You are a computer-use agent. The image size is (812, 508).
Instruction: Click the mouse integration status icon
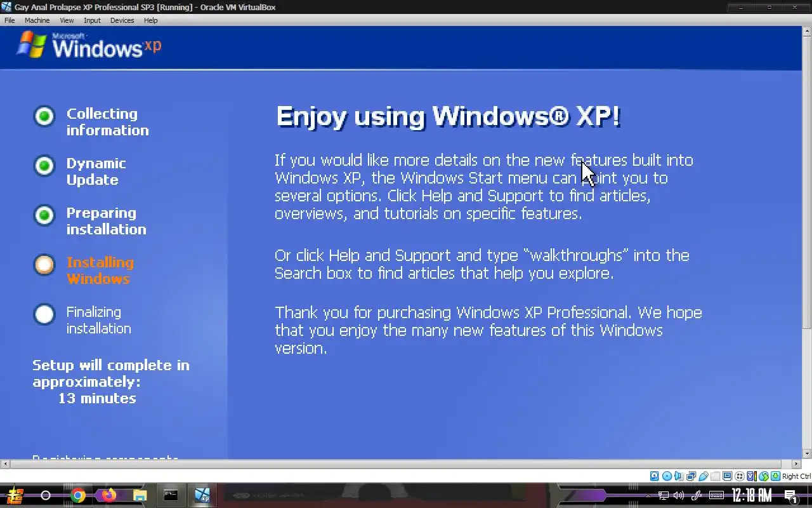coord(763,476)
